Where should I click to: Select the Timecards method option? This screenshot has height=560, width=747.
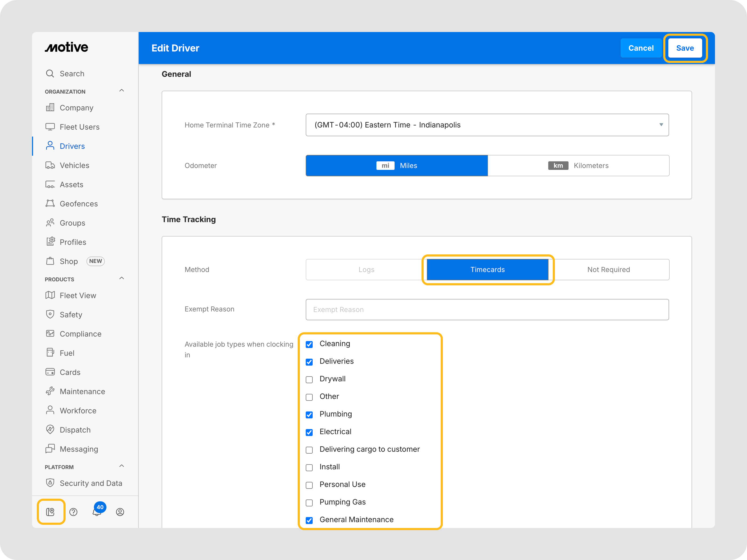pos(487,269)
